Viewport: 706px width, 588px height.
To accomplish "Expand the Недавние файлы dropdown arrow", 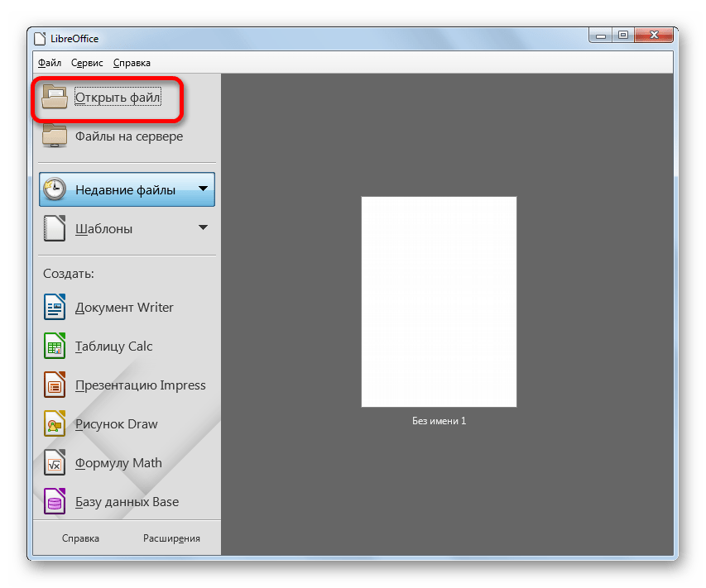I will click(203, 189).
